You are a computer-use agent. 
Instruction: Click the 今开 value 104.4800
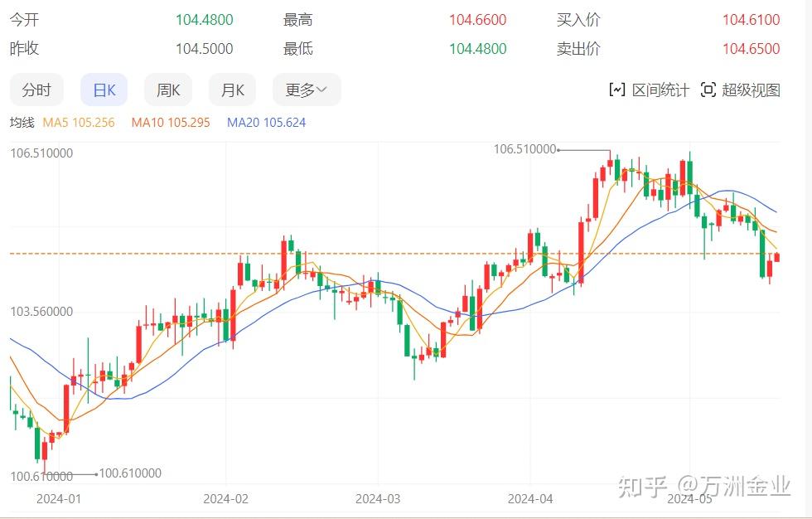click(204, 20)
